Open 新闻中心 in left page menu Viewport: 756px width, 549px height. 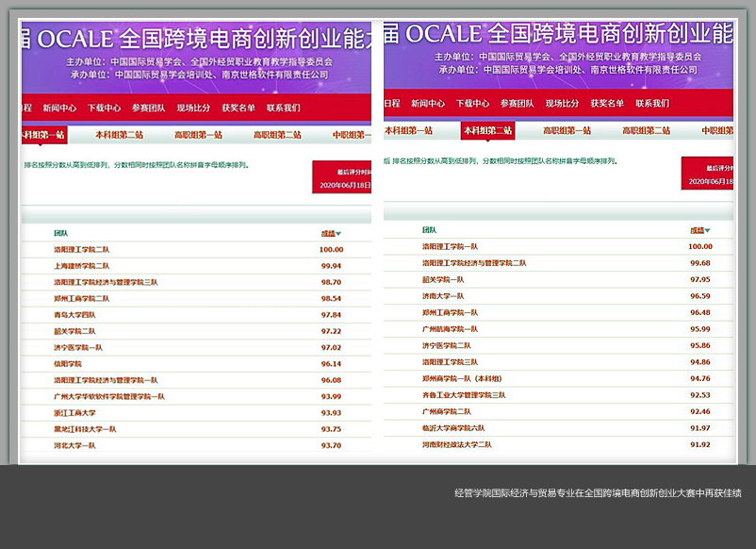(59, 108)
